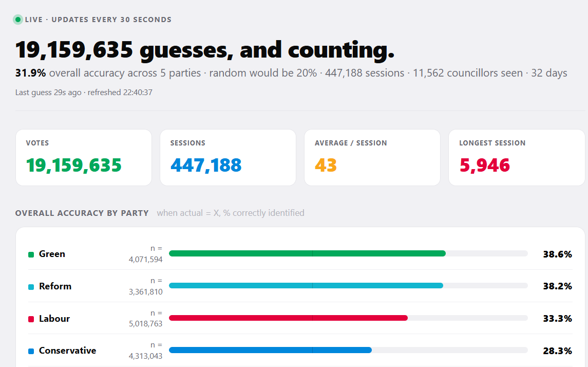Click the 'VOTES' card label

37,143
